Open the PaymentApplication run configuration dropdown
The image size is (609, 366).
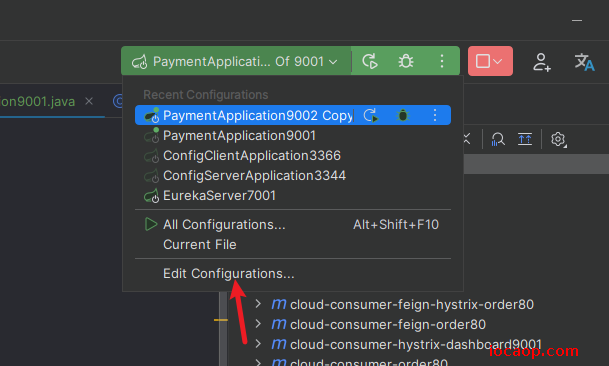pos(236,61)
